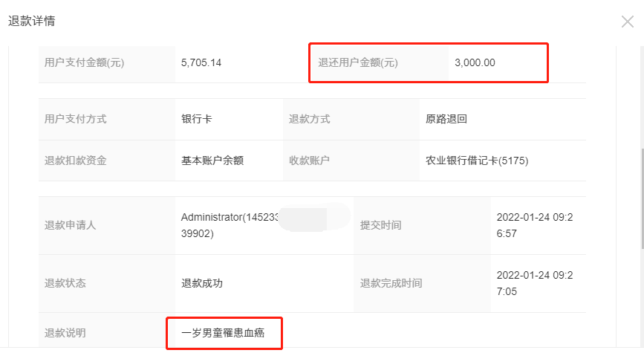Select the 退款扣款资金 label

(76, 161)
